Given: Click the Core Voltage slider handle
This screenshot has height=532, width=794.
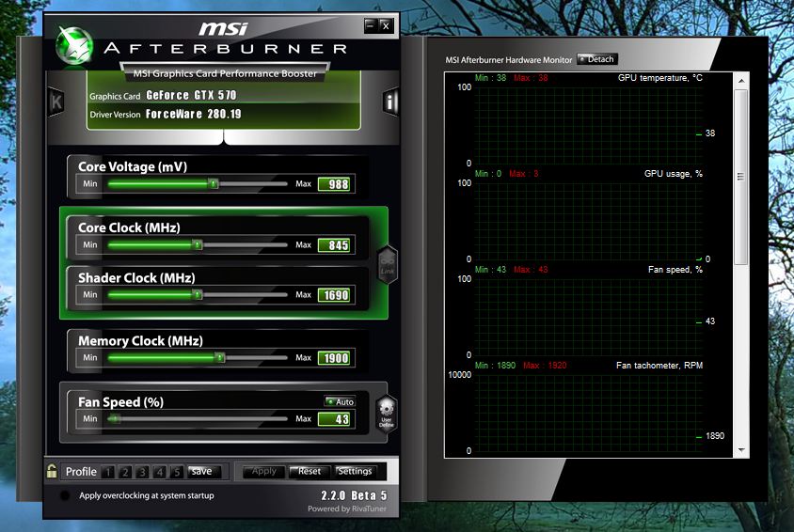Looking at the screenshot, I should pyautogui.click(x=214, y=183).
